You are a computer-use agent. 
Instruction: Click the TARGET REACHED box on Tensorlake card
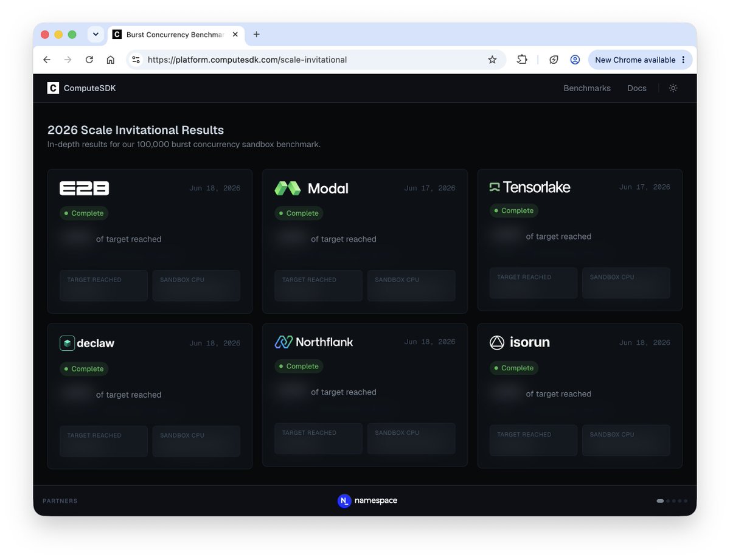534,283
